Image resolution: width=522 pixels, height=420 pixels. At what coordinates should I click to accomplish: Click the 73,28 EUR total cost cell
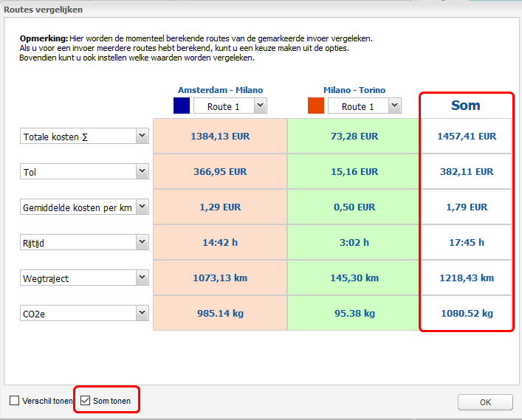click(x=354, y=136)
